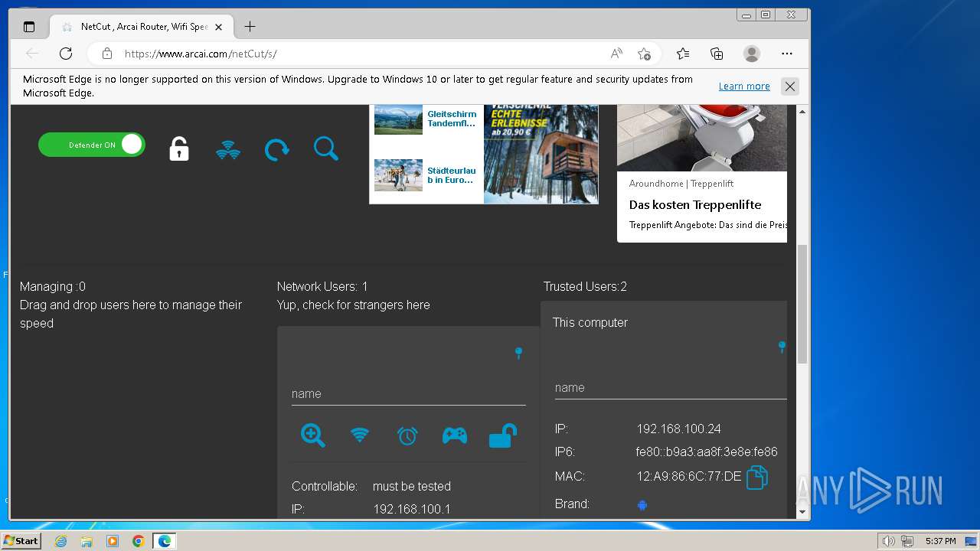Toggle the Defender ON switch
The height and width of the screenshot is (551, 980).
[x=92, y=145]
